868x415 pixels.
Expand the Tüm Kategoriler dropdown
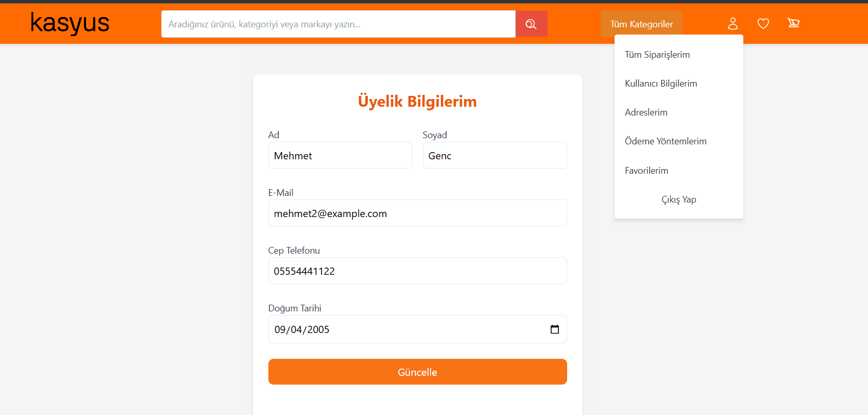click(641, 24)
